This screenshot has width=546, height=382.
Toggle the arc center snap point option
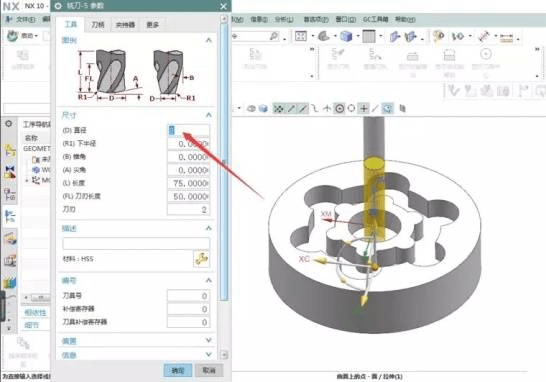(x=340, y=109)
